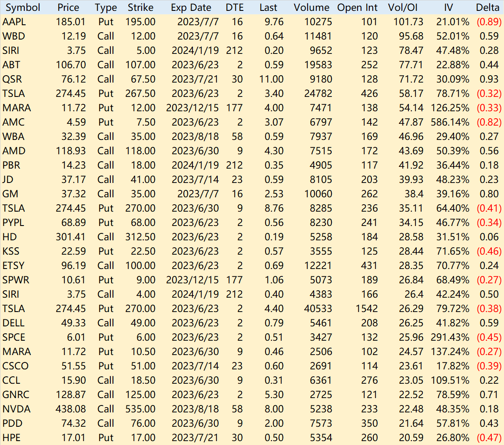The width and height of the screenshot is (504, 445).
Task: Click the PDD symbol cell
Action: [x=12, y=423]
